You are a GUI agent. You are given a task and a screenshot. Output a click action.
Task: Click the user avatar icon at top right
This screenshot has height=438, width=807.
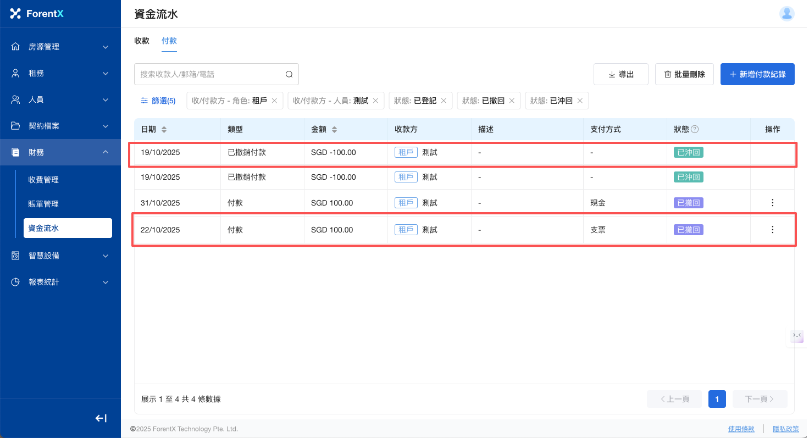[x=786, y=13]
